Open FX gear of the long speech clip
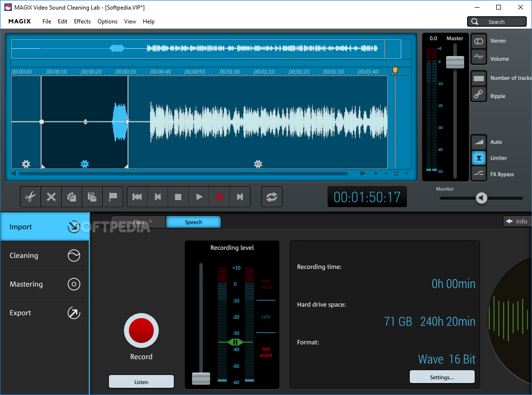This screenshot has width=532, height=395. 258,164
